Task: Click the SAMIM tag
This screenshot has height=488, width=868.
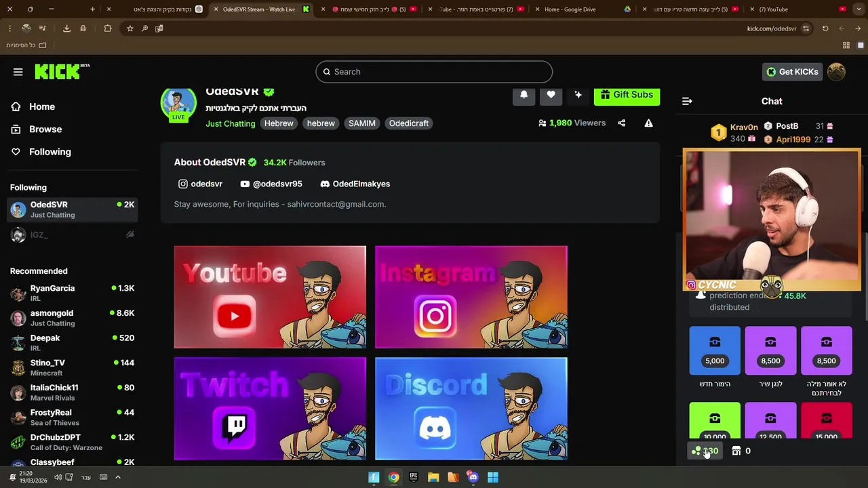Action: pyautogui.click(x=362, y=123)
